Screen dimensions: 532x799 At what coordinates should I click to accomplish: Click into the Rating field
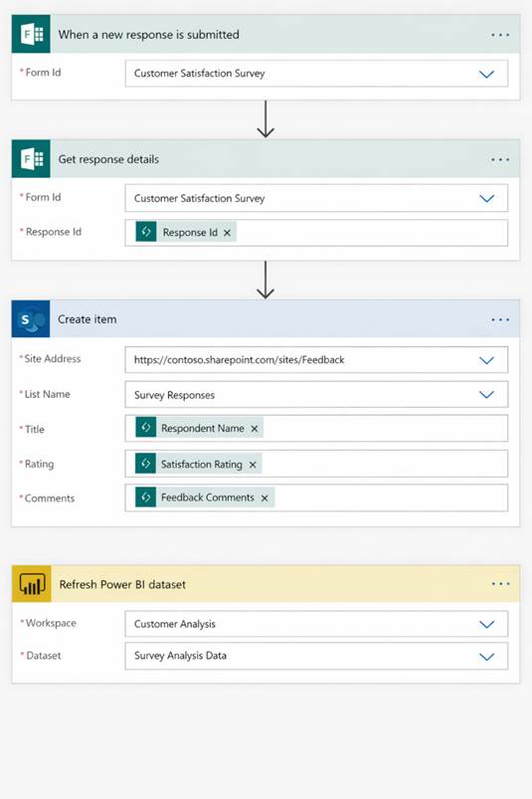tap(316, 464)
